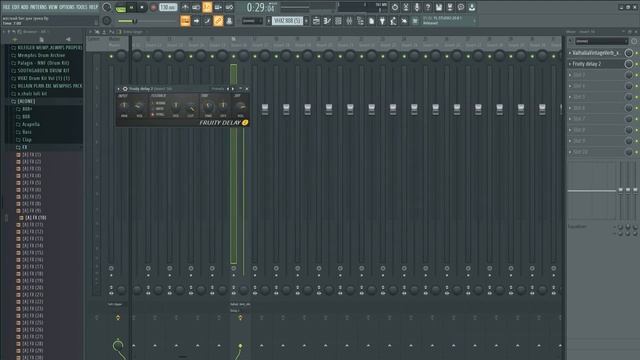Open the Channel rack icon
This screenshot has height=360, width=640.
click(338, 21)
